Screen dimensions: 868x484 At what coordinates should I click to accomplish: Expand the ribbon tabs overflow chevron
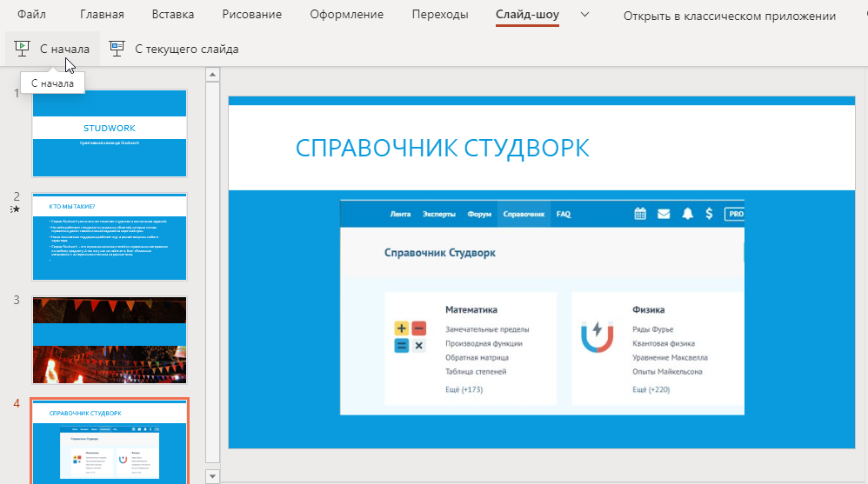click(x=584, y=15)
